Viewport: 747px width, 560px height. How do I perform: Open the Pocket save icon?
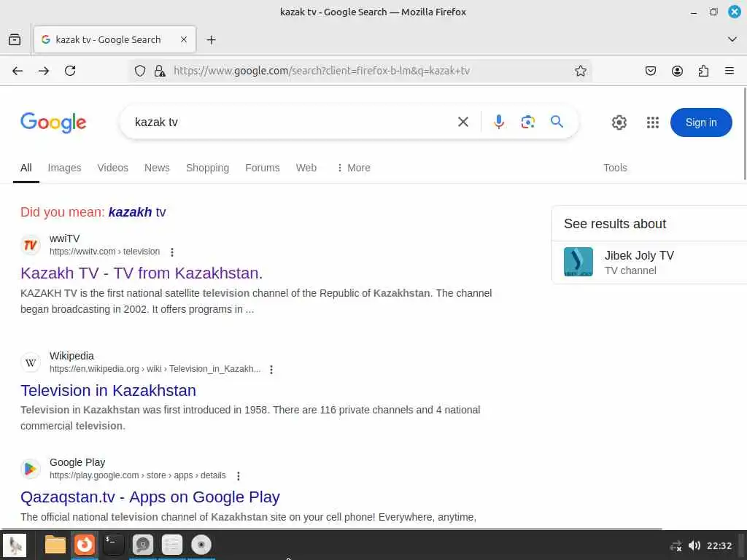(650, 71)
